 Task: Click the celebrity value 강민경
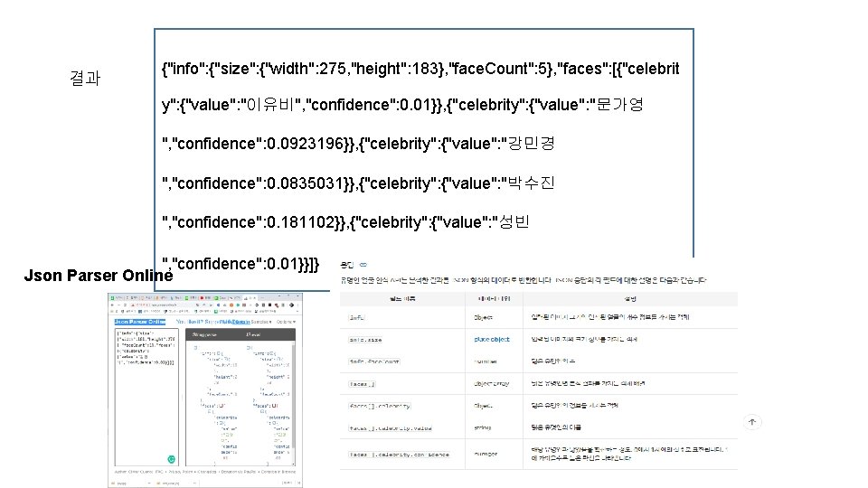[x=531, y=144]
